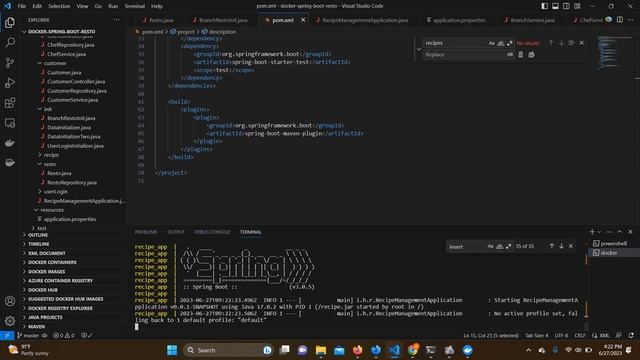Click the Replace single occurrence icon
640x360 pixels.
pos(520,54)
